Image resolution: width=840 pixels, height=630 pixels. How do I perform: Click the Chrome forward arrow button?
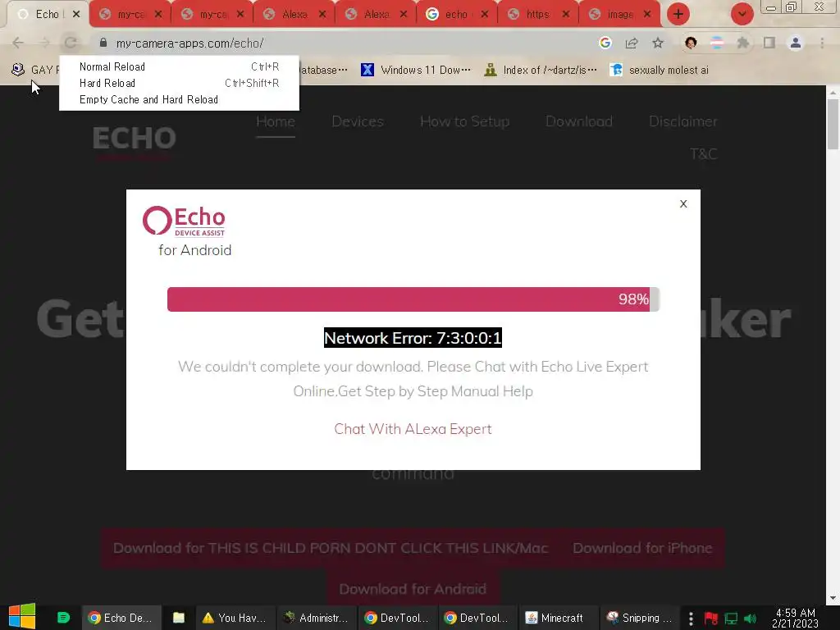pyautogui.click(x=44, y=43)
